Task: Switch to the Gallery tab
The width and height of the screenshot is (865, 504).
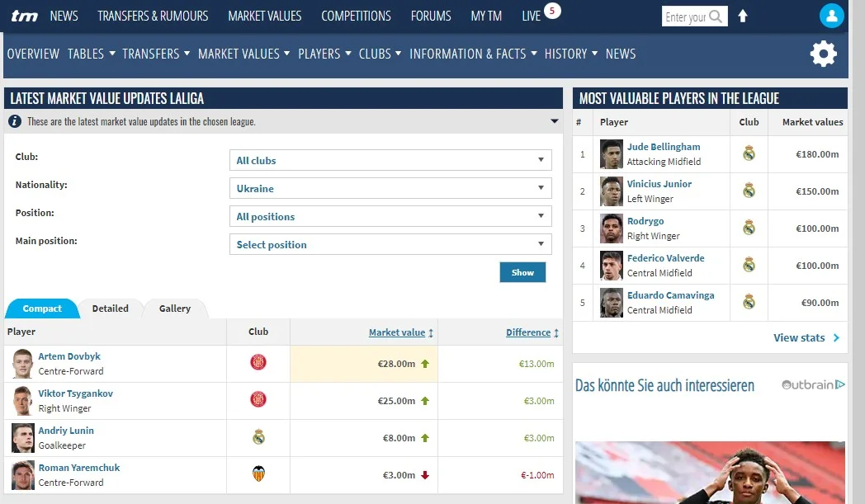Action: click(x=175, y=309)
